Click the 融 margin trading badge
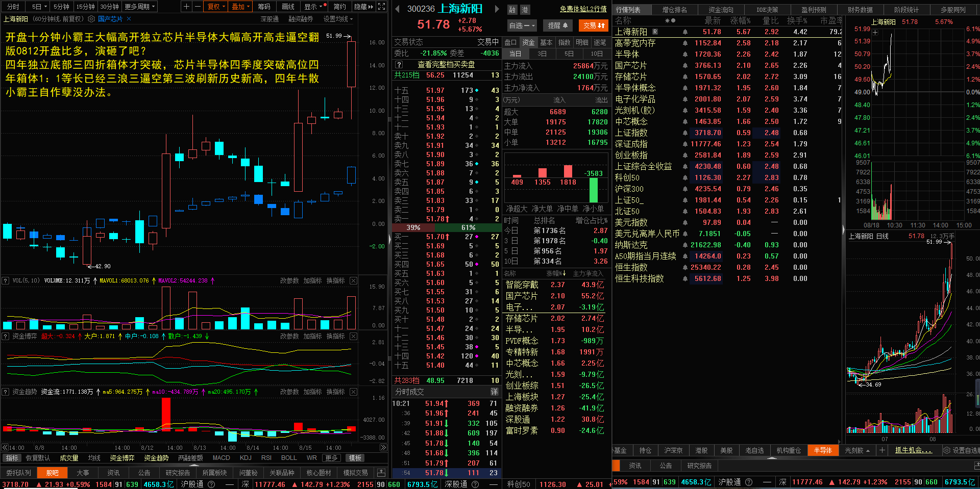 (x=512, y=10)
